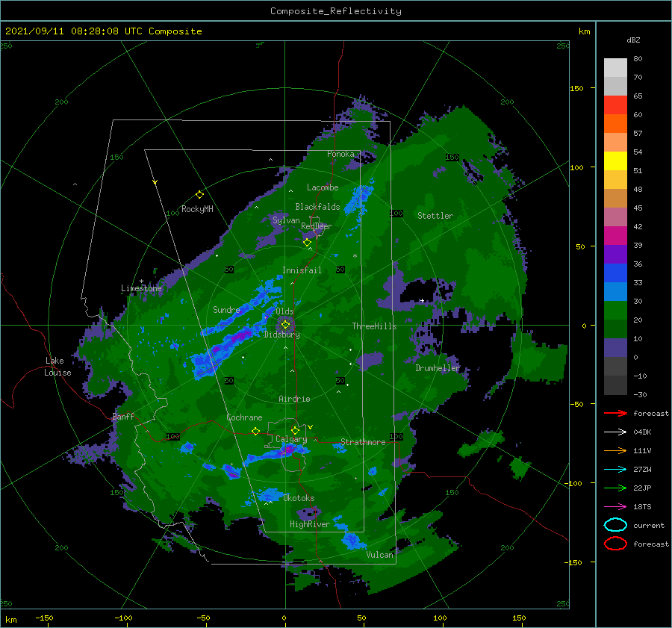Click the red 'forecast' ellipse icon
The width and height of the screenshot is (672, 628).
tap(615, 544)
